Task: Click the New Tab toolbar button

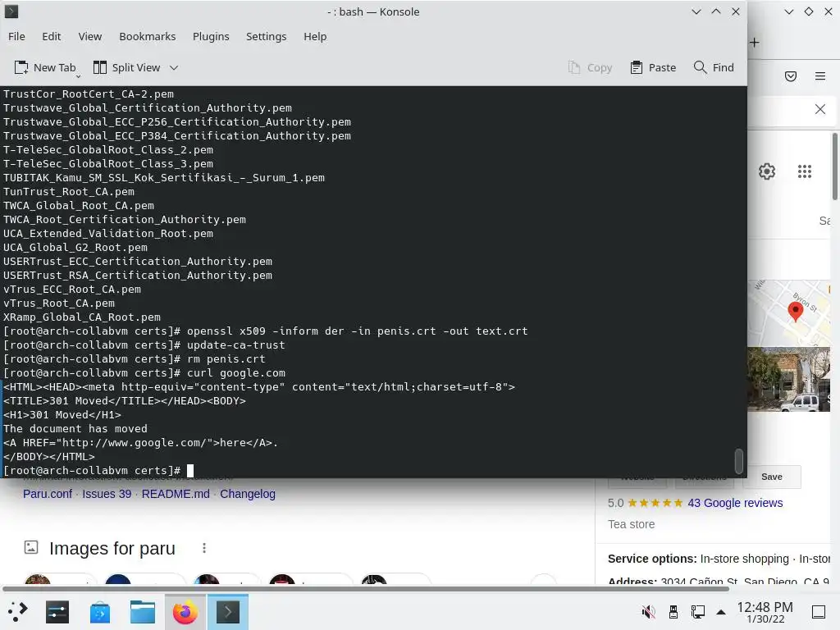Action: click(x=46, y=67)
